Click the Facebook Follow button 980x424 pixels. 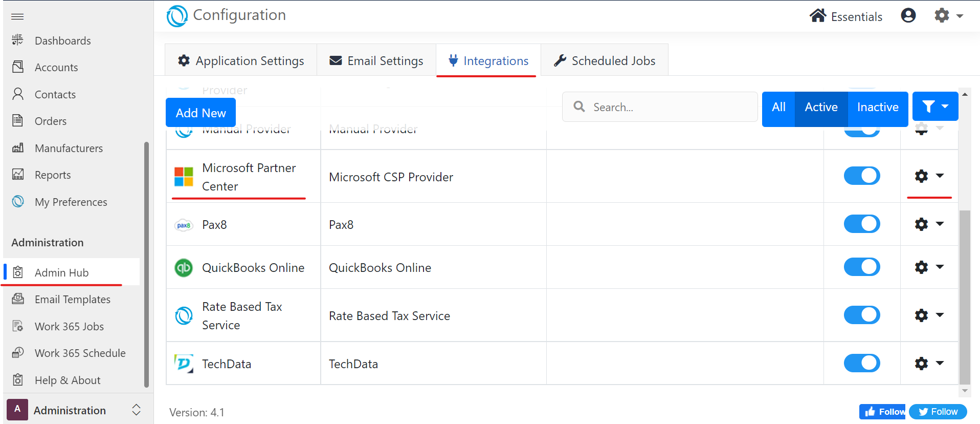[x=882, y=412]
